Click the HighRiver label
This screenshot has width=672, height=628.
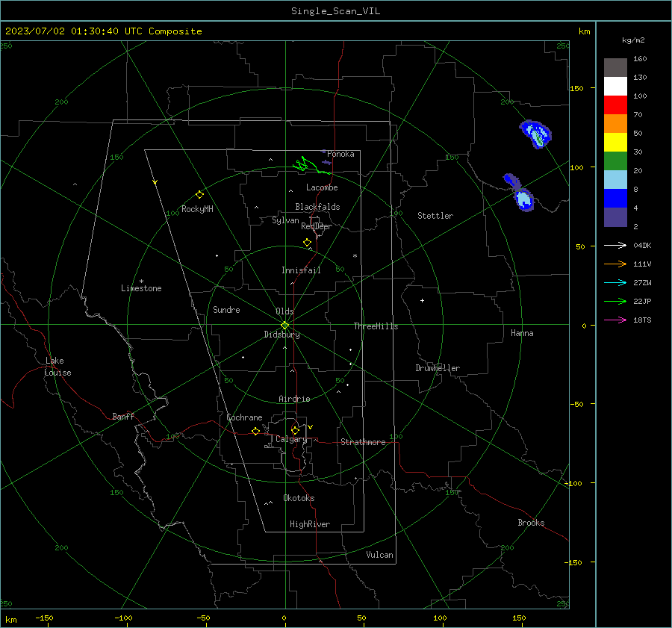[x=310, y=524]
